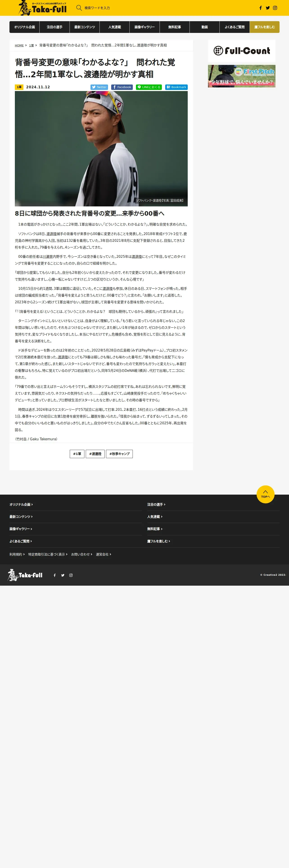289x868 pixels.
Task: Open the 川瀬晃 player link in the article
Action: point(47,257)
